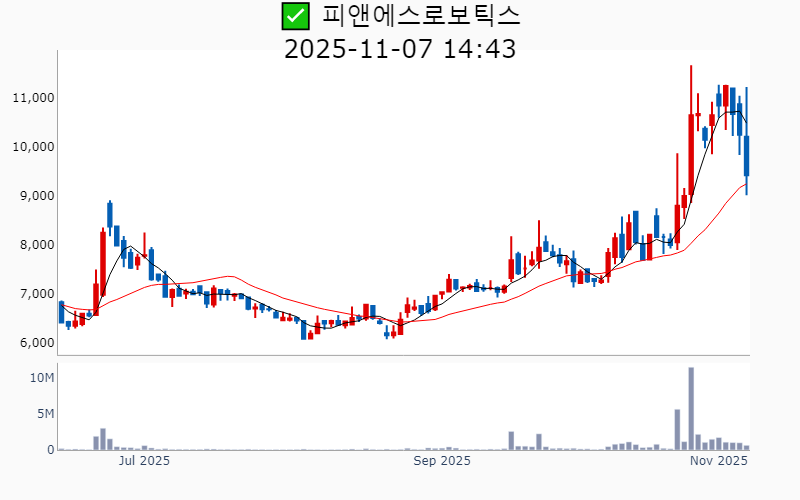Image resolution: width=800 pixels, height=500 pixels.
Task: Click the 2025-11-07 14:43 timestamp
Action: click(400, 48)
